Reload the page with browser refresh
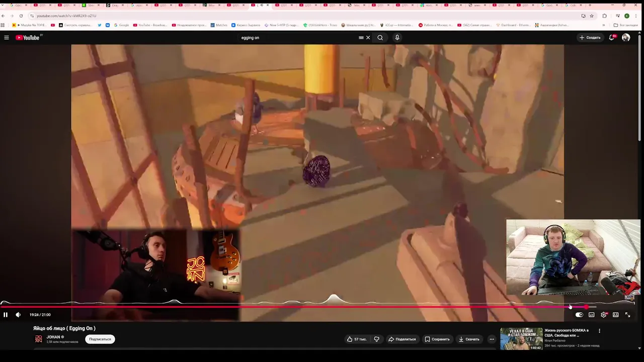This screenshot has height=362, width=644. [x=21, y=16]
